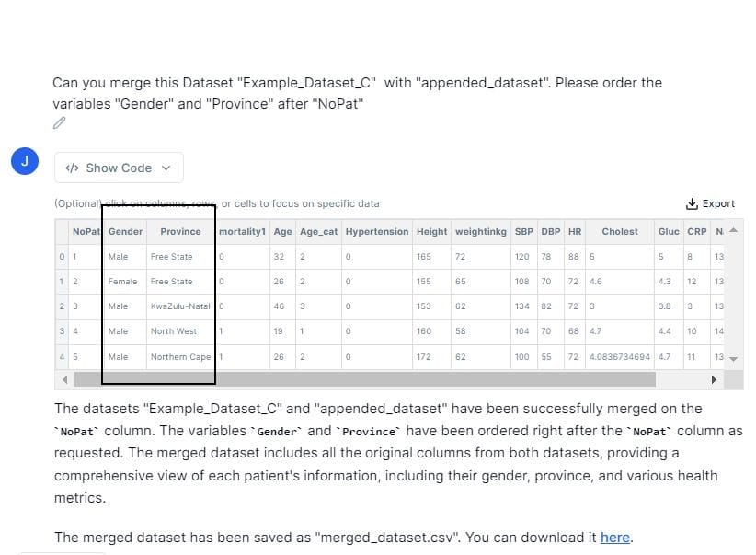Select the mortality1 column header
Viewport: 756px width, 555px height.
click(243, 232)
